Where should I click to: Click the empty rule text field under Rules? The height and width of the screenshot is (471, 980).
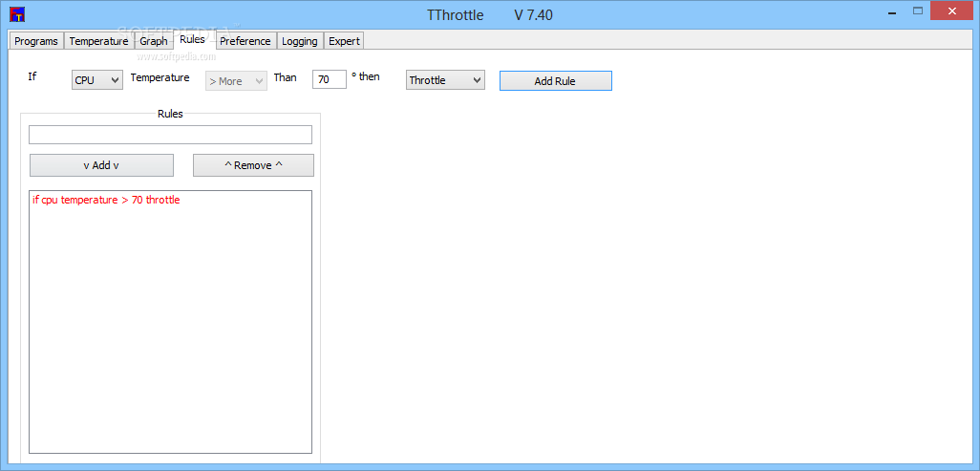click(x=170, y=135)
